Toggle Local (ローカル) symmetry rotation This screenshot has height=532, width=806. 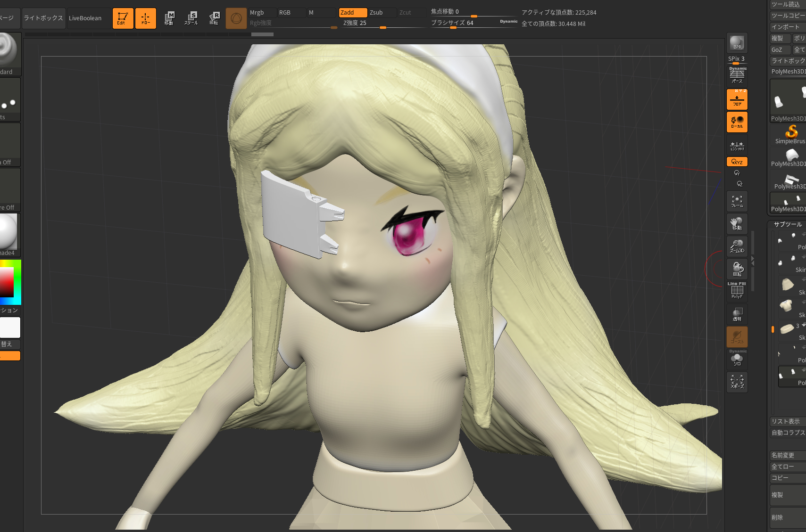[x=737, y=122]
